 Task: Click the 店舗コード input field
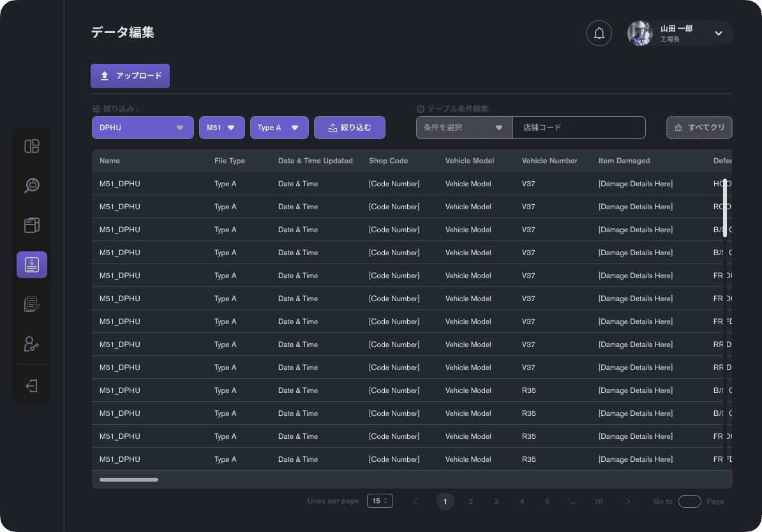coord(579,128)
